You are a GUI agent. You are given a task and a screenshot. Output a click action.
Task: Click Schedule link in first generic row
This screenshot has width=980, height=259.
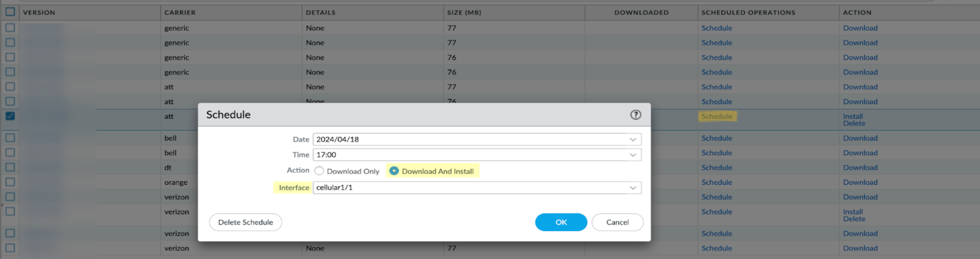[x=717, y=28]
